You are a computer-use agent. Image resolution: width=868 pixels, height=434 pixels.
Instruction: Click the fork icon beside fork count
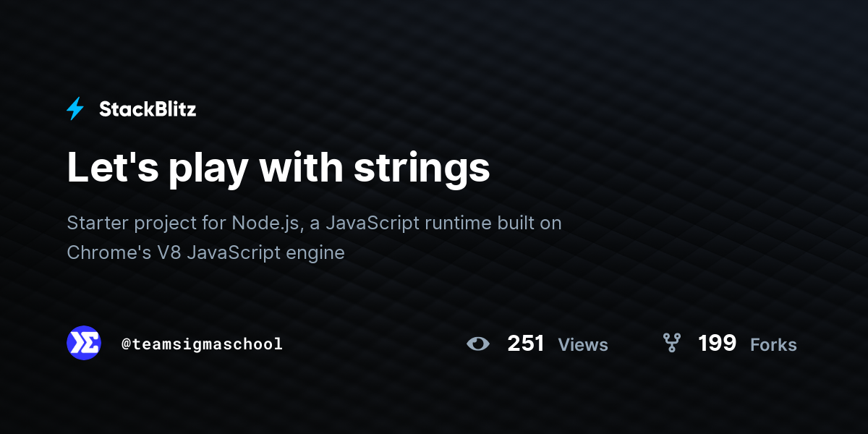[672, 343]
